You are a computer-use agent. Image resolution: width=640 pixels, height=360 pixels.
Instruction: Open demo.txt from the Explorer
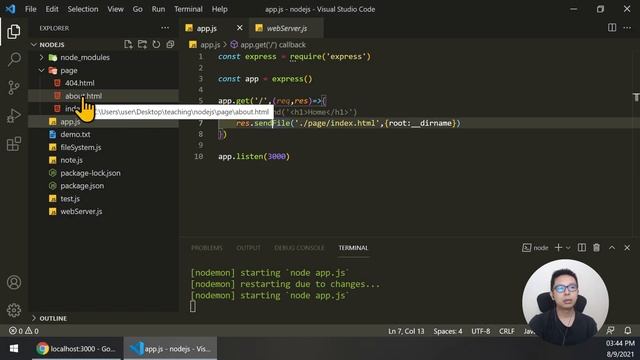76,134
